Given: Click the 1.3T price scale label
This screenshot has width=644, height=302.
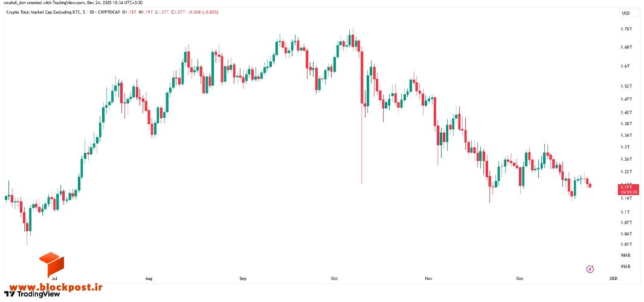Looking at the screenshot, I should [x=625, y=147].
